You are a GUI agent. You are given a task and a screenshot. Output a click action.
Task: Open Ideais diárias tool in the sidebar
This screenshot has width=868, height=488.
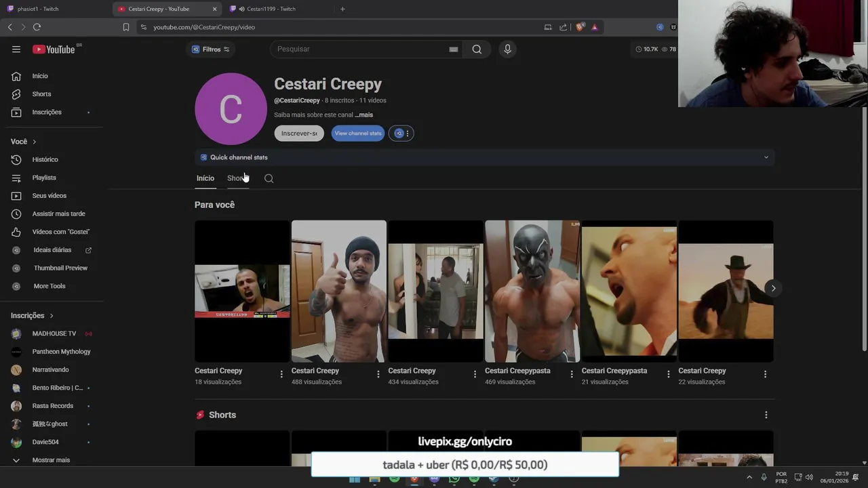(52, 250)
